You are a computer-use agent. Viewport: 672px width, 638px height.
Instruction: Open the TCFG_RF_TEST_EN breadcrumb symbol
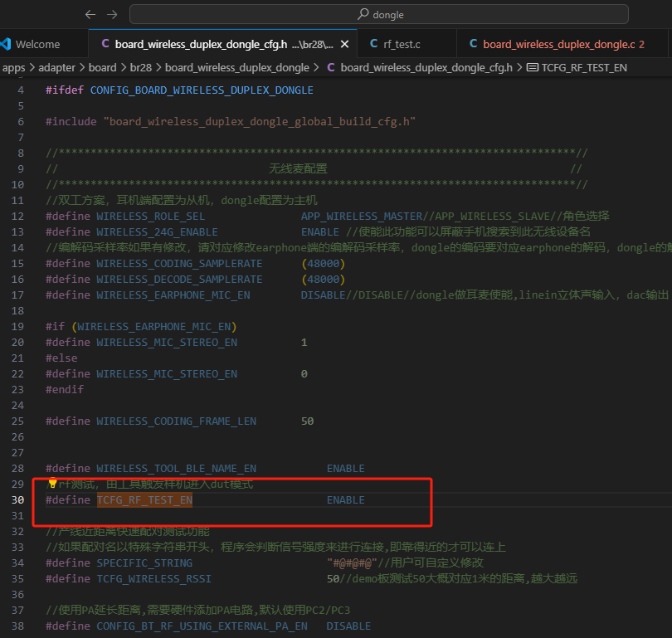584,68
